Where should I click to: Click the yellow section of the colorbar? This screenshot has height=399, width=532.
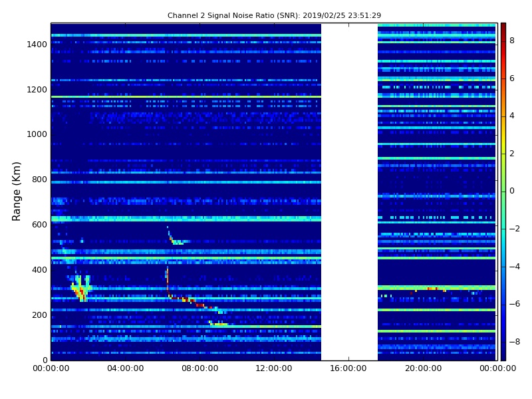pyautogui.click(x=503, y=138)
